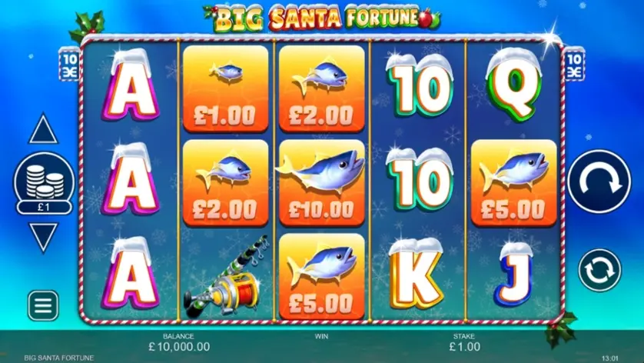Increase stake with the up triangle
This screenshot has height=363, width=644.
(43, 129)
